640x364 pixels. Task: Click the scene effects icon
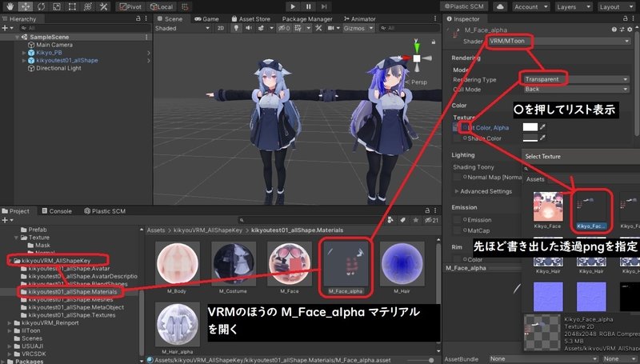pos(261,28)
